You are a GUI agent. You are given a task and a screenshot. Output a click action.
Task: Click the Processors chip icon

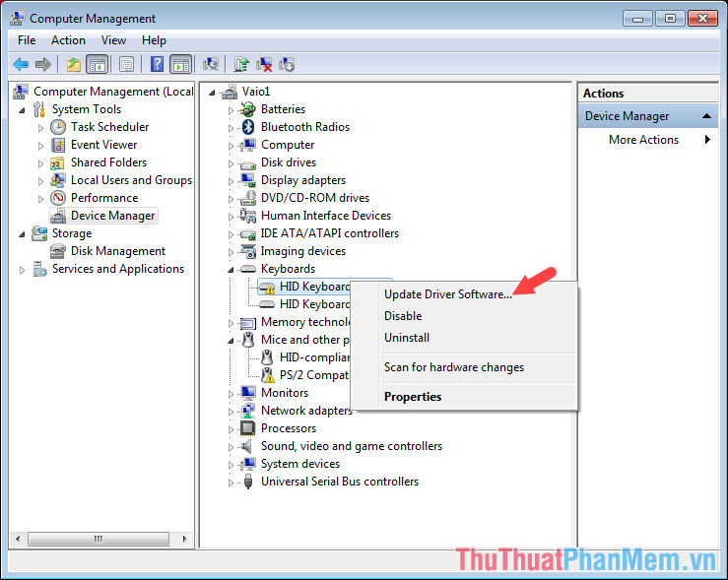[248, 427]
